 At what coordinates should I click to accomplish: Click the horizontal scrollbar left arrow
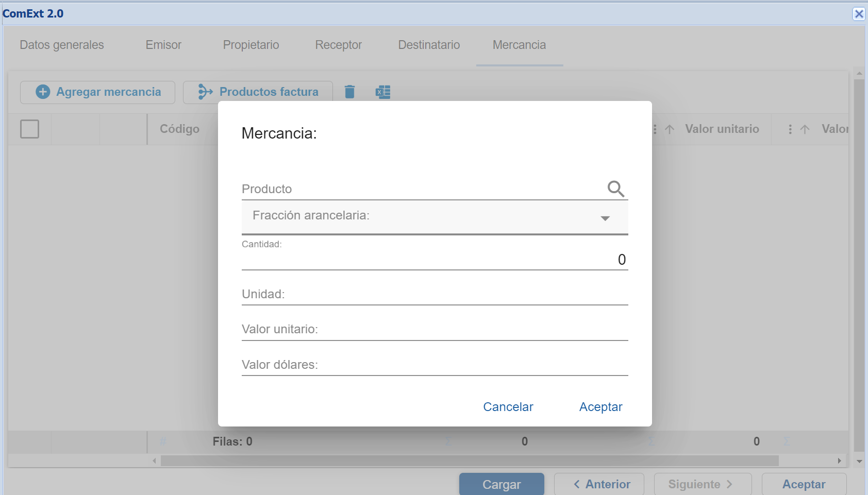pos(154,460)
